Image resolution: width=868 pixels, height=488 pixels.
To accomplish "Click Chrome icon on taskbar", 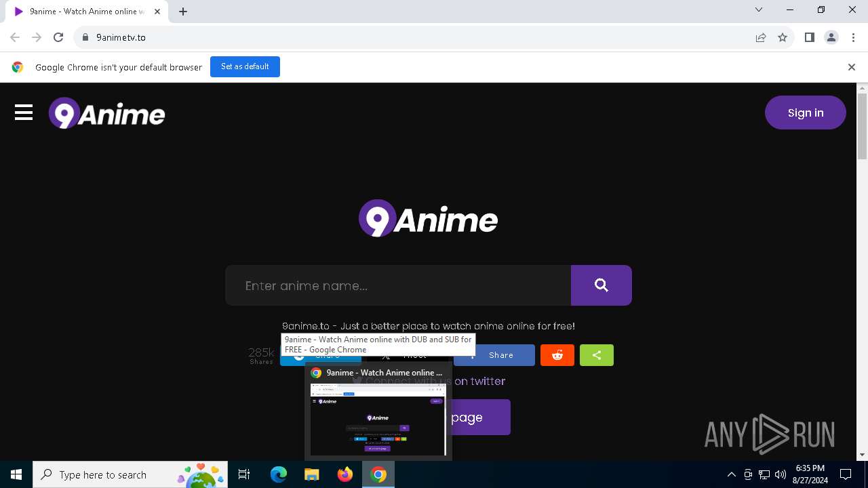I will pyautogui.click(x=378, y=474).
